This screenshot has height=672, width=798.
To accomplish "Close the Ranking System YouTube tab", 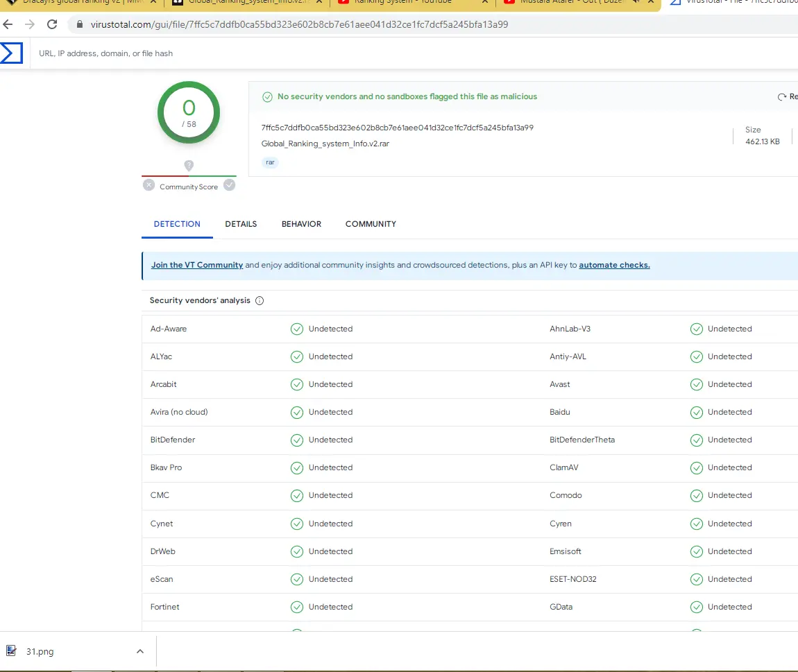I will pyautogui.click(x=484, y=2).
